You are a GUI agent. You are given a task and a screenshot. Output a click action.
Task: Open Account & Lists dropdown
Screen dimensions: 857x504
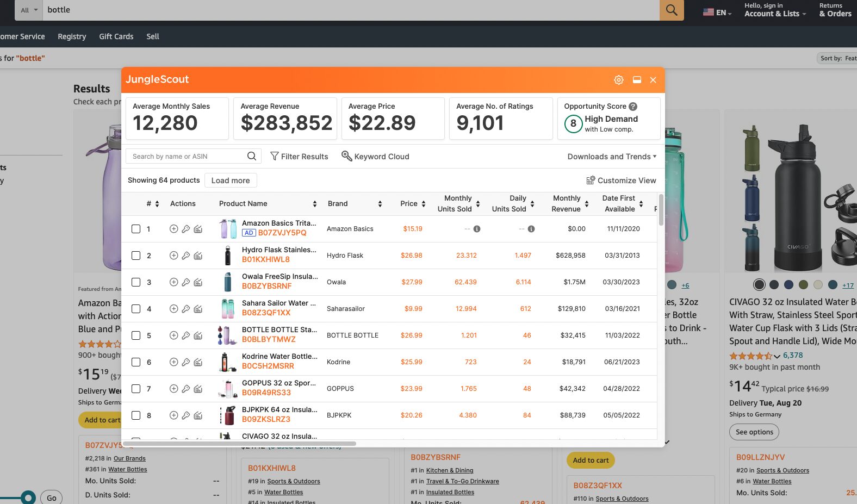[775, 14]
